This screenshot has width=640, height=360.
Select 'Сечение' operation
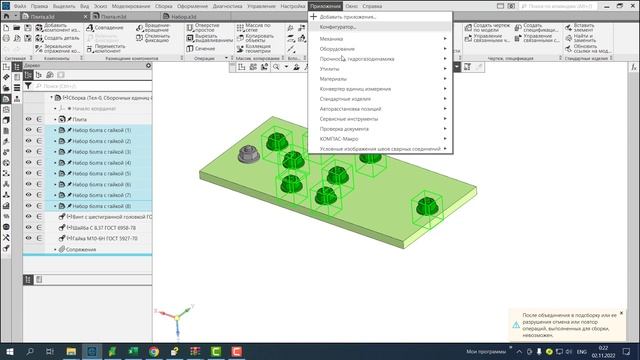(201, 49)
